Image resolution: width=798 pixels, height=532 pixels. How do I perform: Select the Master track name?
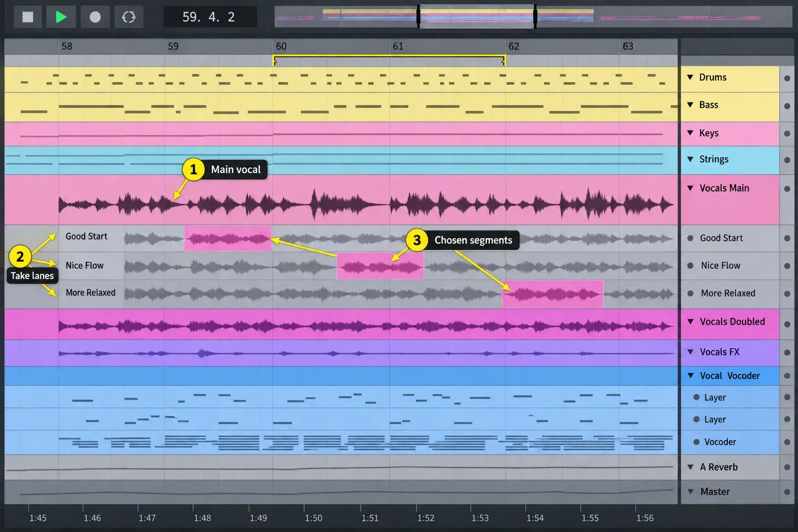[715, 491]
